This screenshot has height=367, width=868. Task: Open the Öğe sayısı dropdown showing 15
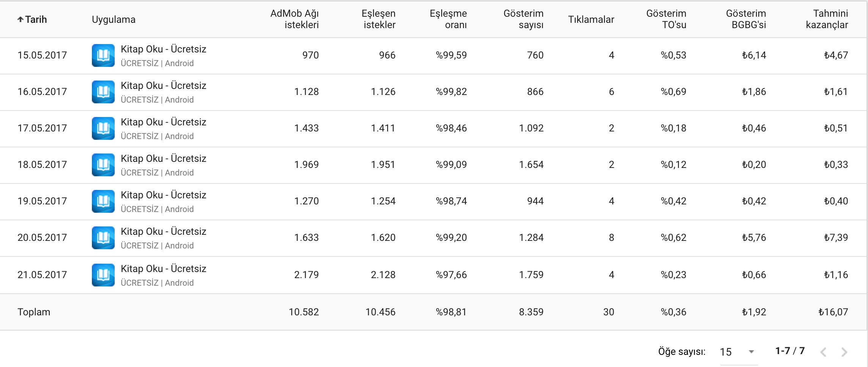pos(739,352)
